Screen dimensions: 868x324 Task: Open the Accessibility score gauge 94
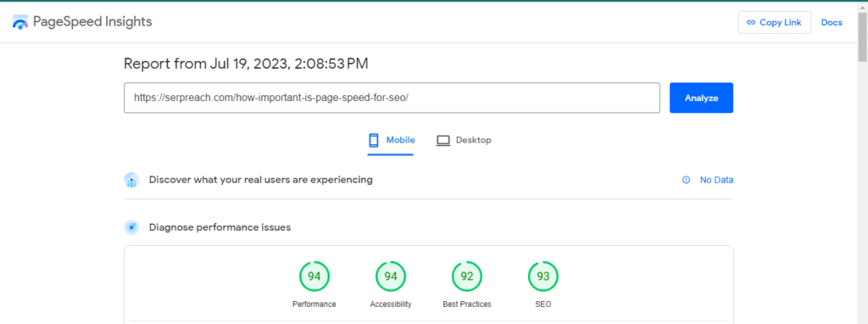coord(391,276)
